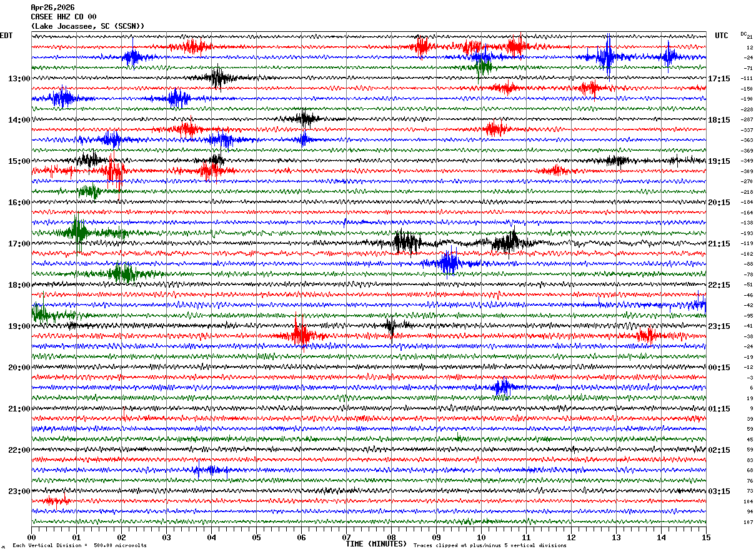756x554 pixels.
Task: Click the "TIME (MINUTES)" axis title
Action: click(x=376, y=544)
